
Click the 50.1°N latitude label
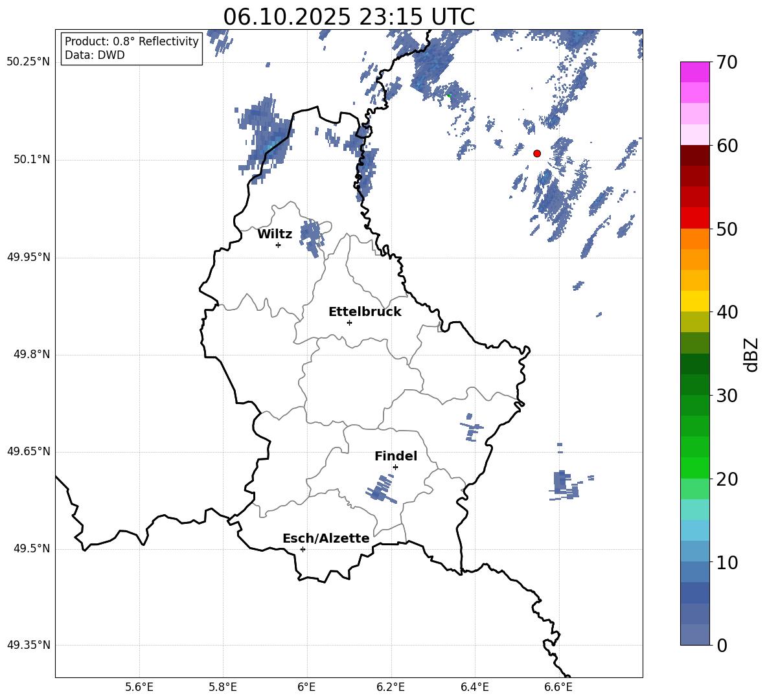pyautogui.click(x=32, y=159)
